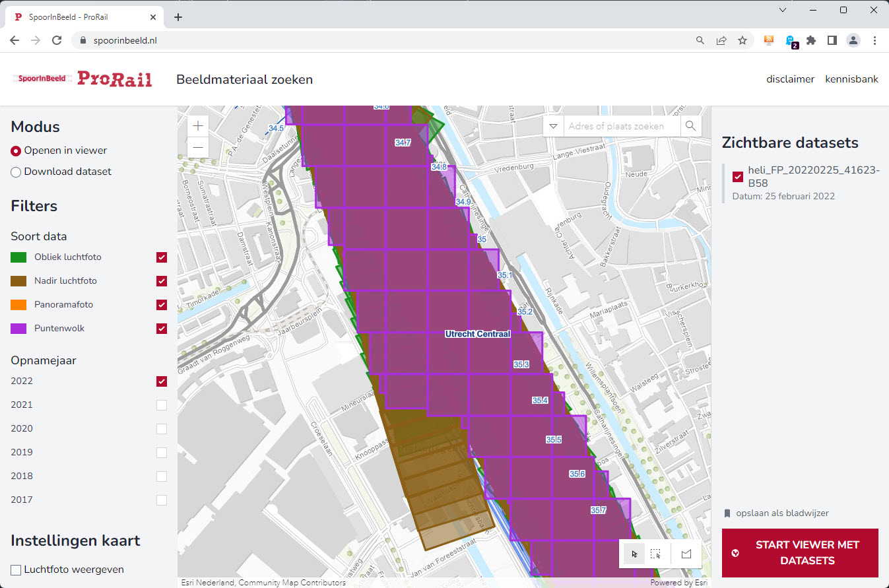Disable the Puntenwolk data filter
Image resolution: width=889 pixels, height=588 pixels.
pyautogui.click(x=161, y=328)
